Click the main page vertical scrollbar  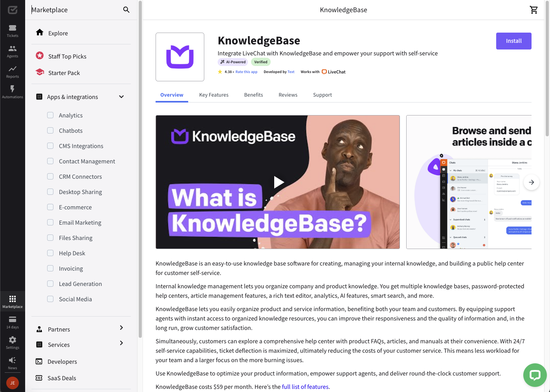pos(547,68)
